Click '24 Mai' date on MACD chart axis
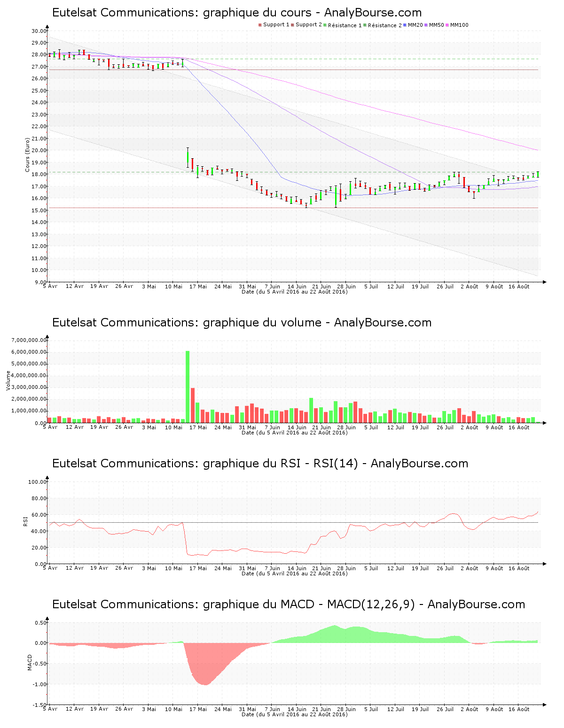Image resolution: width=564 pixels, height=728 pixels. [223, 709]
